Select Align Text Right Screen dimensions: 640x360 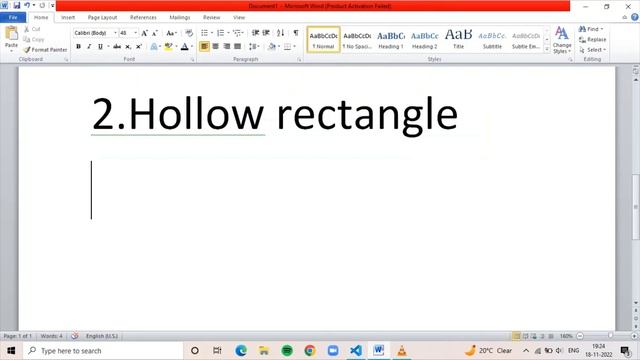coord(226,47)
